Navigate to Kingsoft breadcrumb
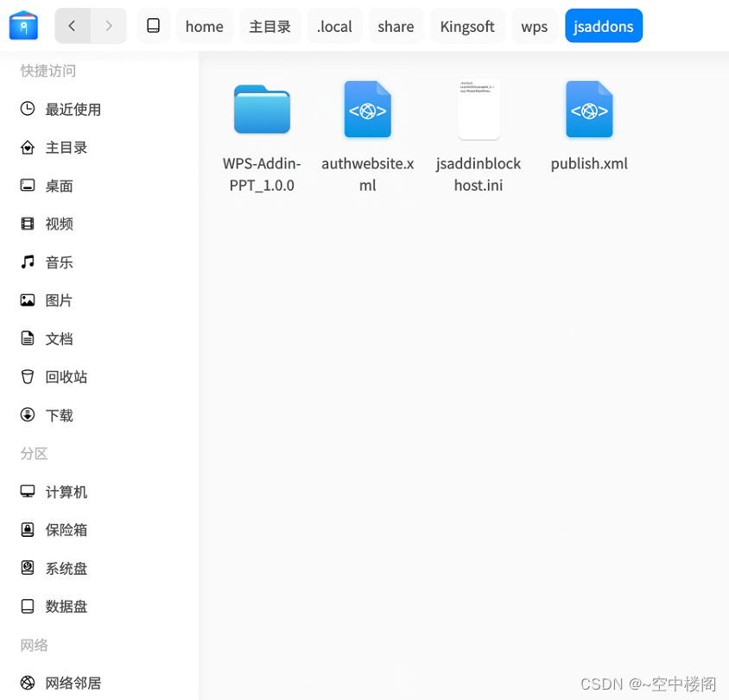This screenshot has width=729, height=700. 467,27
